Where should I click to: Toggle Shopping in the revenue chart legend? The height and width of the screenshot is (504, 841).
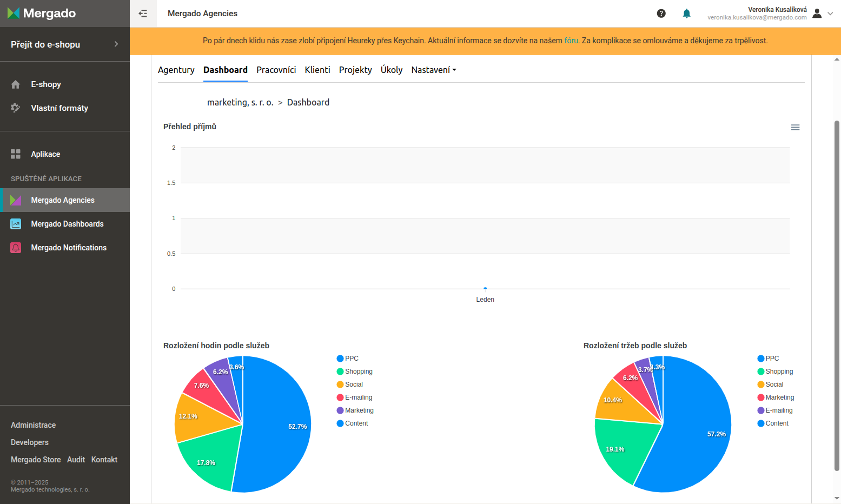pos(776,372)
